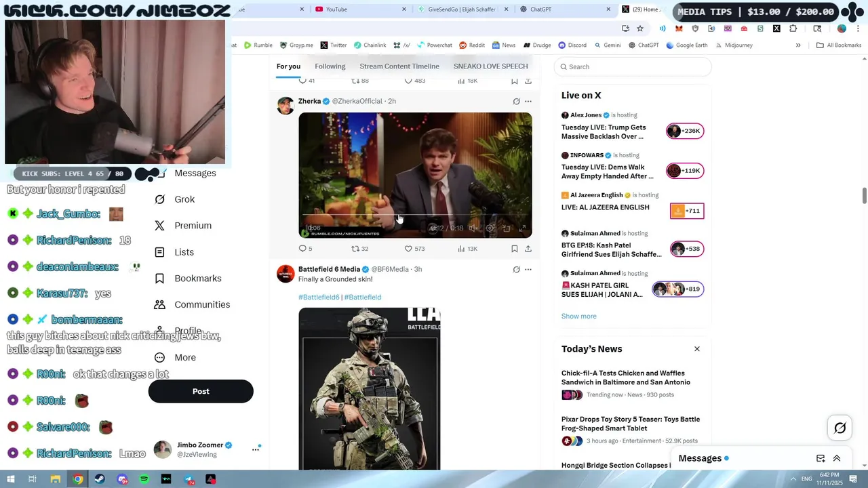Click the #Battlefield6 hashtag
Image resolution: width=868 pixels, height=488 pixels.
tap(319, 297)
